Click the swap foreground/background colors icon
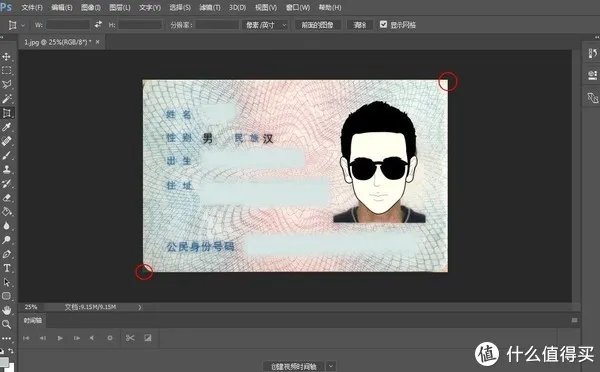The height and width of the screenshot is (372, 600). [x=11, y=351]
